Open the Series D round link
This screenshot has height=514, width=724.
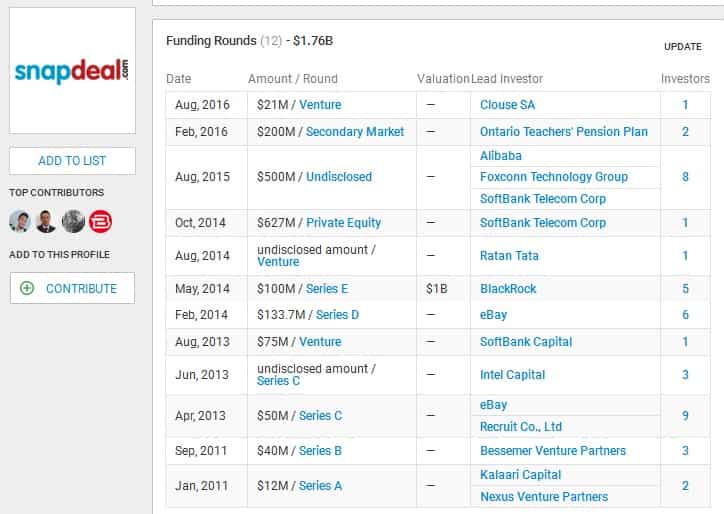[338, 315]
